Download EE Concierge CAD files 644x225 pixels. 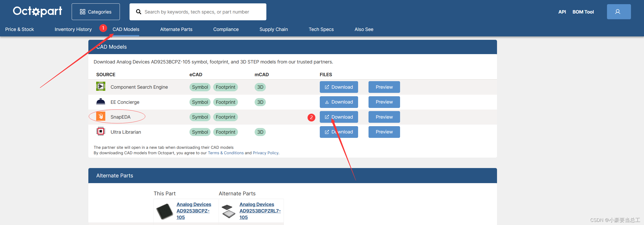point(339,102)
